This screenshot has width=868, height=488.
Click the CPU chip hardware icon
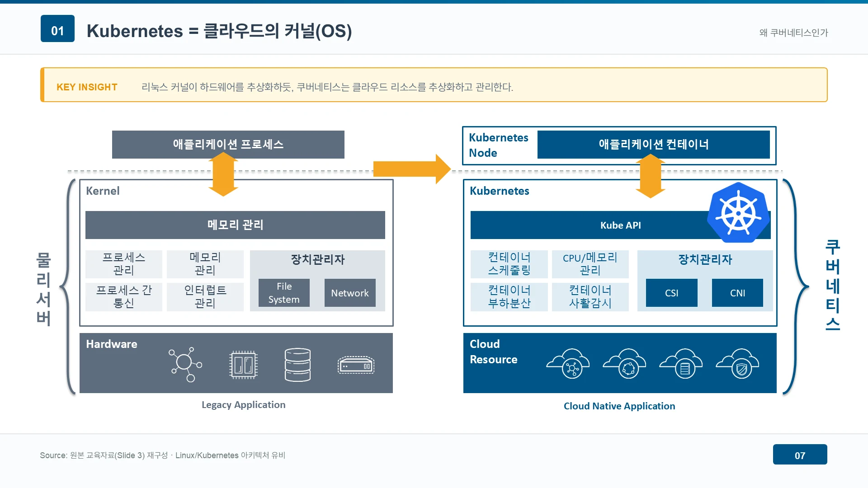point(243,365)
